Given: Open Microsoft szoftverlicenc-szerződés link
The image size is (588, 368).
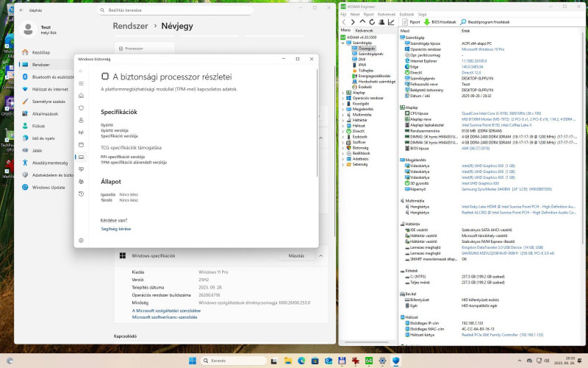Looking at the screenshot, I should click(165, 317).
